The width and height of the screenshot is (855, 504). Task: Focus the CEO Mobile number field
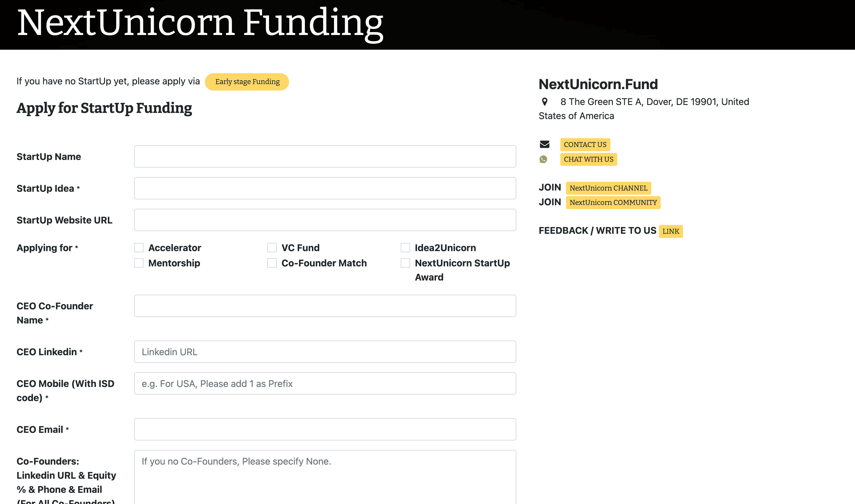click(x=325, y=383)
